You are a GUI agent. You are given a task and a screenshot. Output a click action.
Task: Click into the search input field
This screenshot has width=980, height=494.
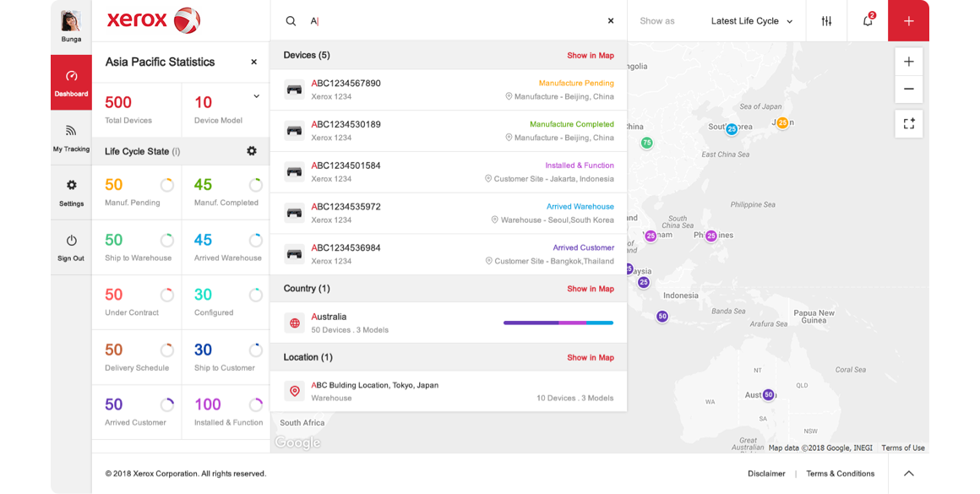[x=455, y=20]
